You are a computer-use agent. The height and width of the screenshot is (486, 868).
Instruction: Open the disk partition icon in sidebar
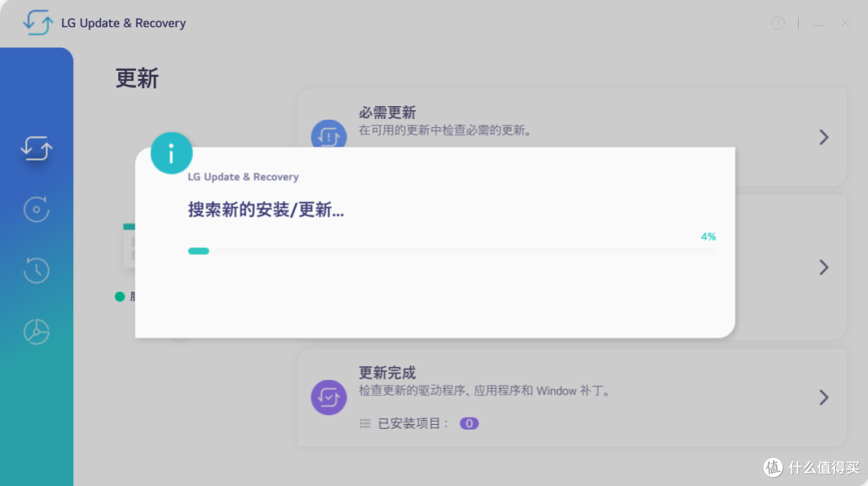[x=36, y=332]
